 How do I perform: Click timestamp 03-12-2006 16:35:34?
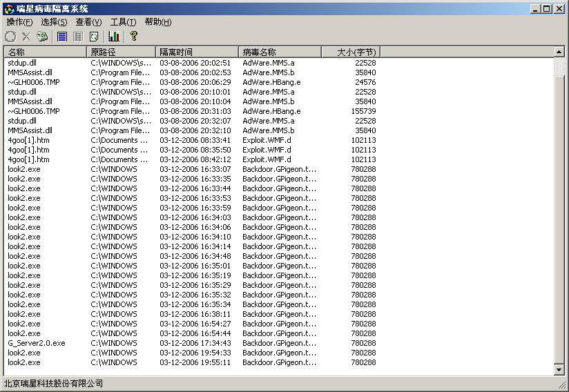[x=195, y=304]
